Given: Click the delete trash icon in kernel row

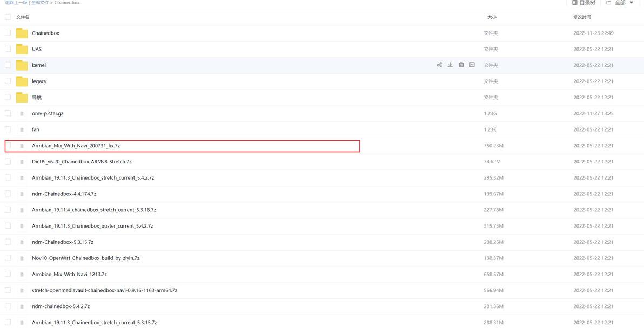Looking at the screenshot, I should [x=461, y=65].
